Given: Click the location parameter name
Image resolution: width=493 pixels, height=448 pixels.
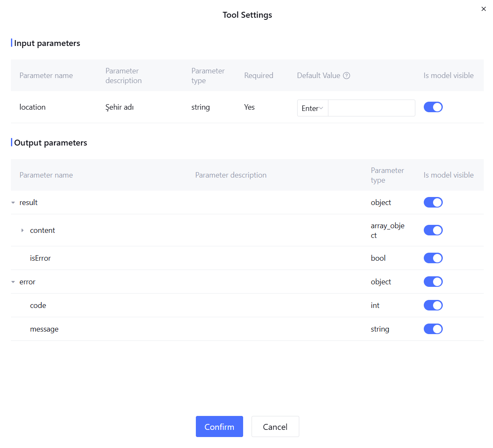Looking at the screenshot, I should click(x=33, y=107).
